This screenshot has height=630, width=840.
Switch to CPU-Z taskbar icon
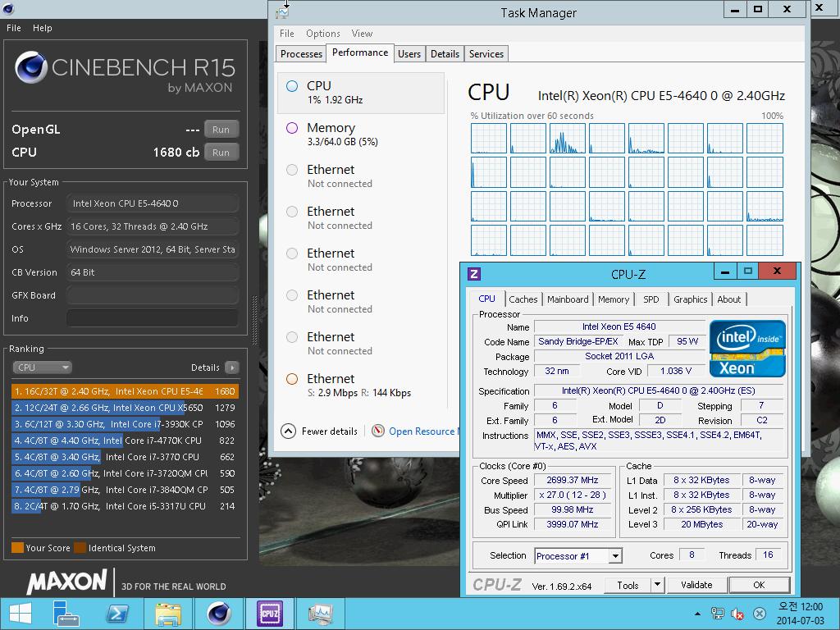(x=269, y=614)
